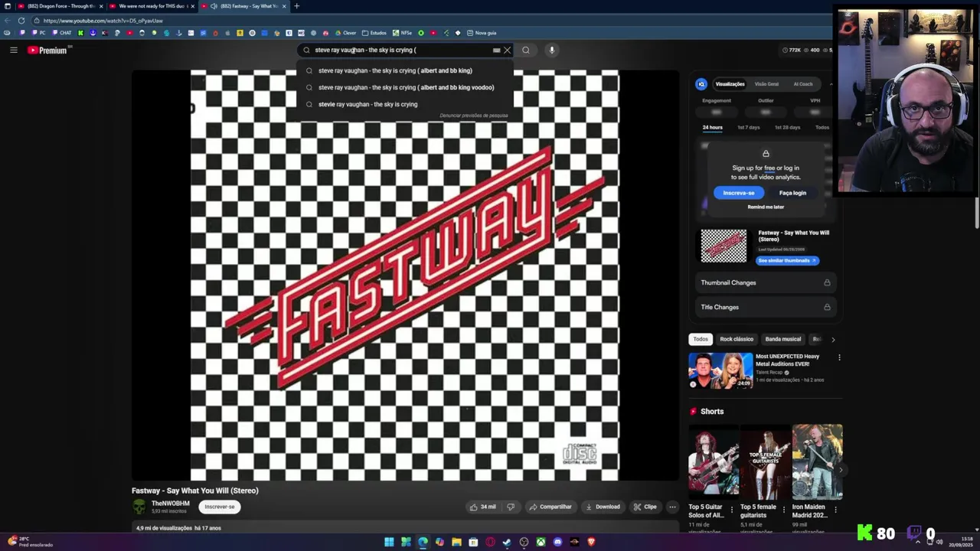
Task: Click 'Denunciar previsões de pesquisa' link
Action: 473,116
